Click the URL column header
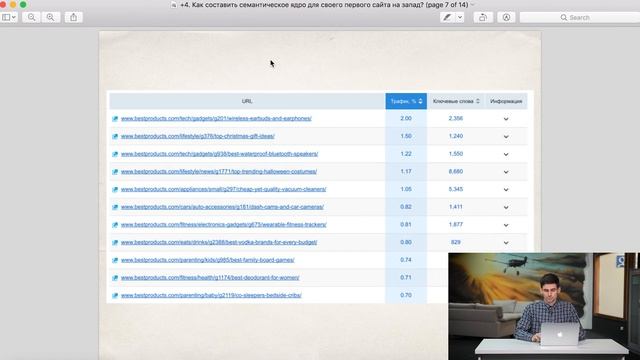Image resolution: width=640 pixels, height=360 pixels. pos(247,101)
